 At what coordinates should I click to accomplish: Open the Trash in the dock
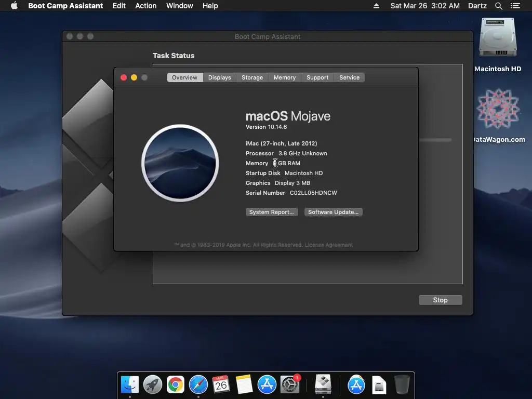[x=402, y=384]
